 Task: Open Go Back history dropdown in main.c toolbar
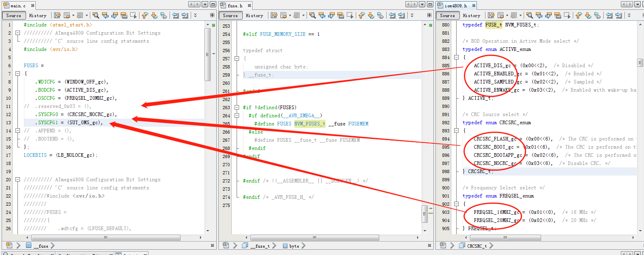[x=73, y=15]
